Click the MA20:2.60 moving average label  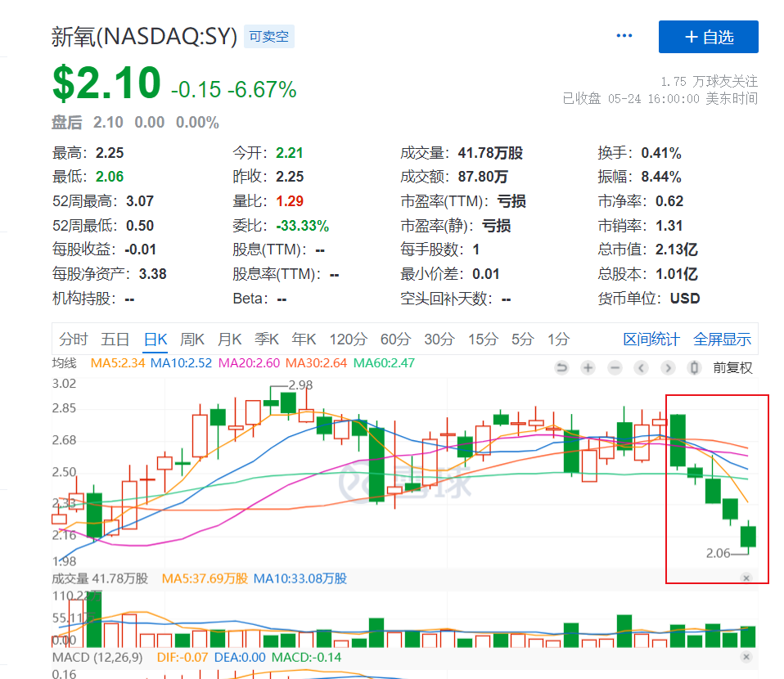pos(249,363)
